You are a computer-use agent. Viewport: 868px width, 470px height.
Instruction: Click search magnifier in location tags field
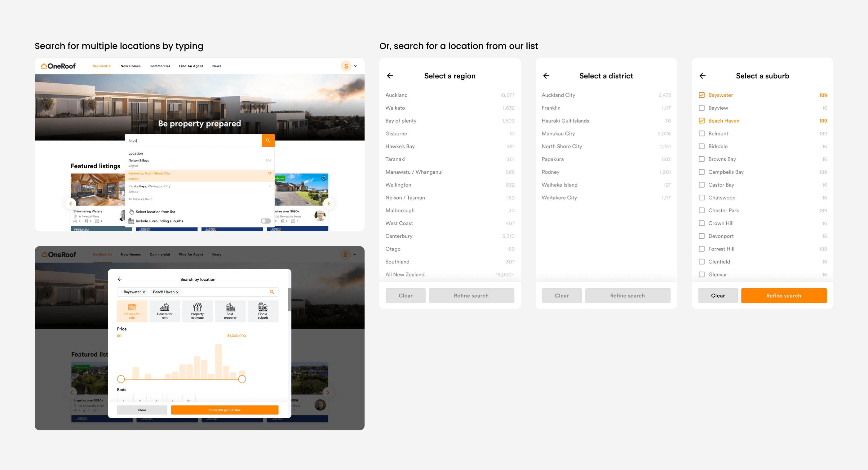tap(272, 292)
